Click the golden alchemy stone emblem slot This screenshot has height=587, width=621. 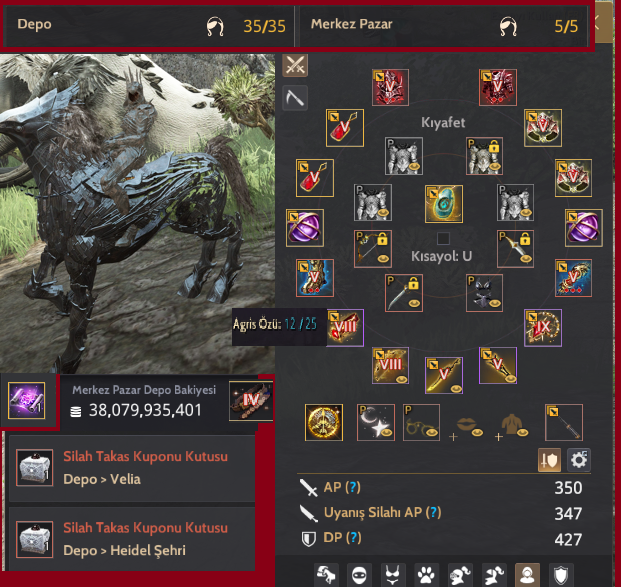click(324, 422)
